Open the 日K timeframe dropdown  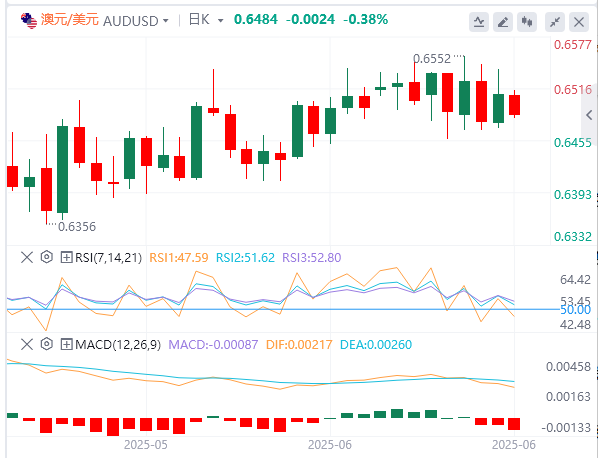click(220, 21)
